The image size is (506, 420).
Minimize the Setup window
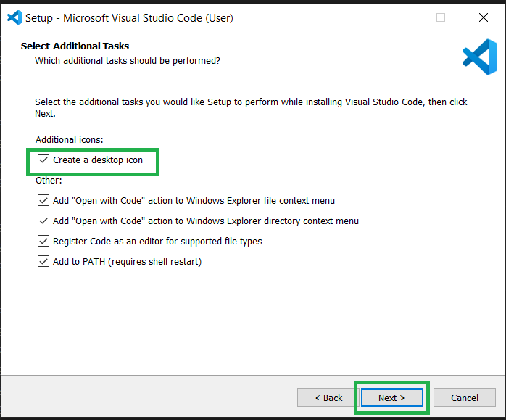[399, 17]
